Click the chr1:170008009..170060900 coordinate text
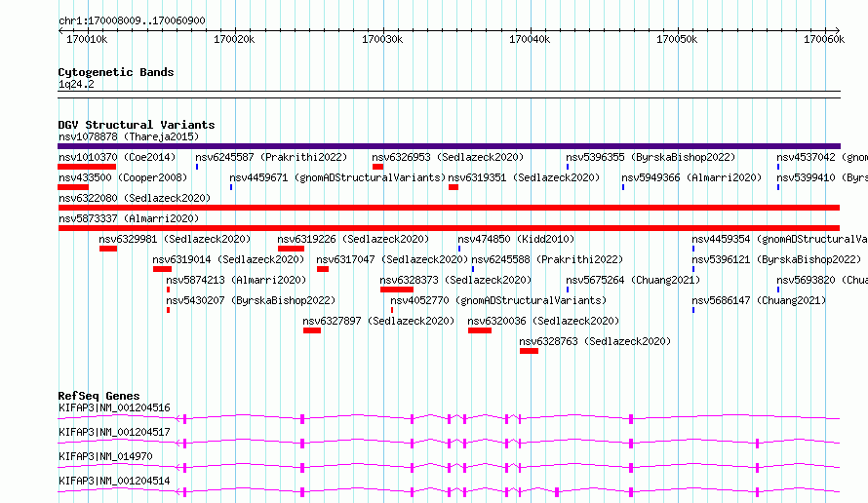Viewport: 868px width, 503px height. tap(132, 20)
